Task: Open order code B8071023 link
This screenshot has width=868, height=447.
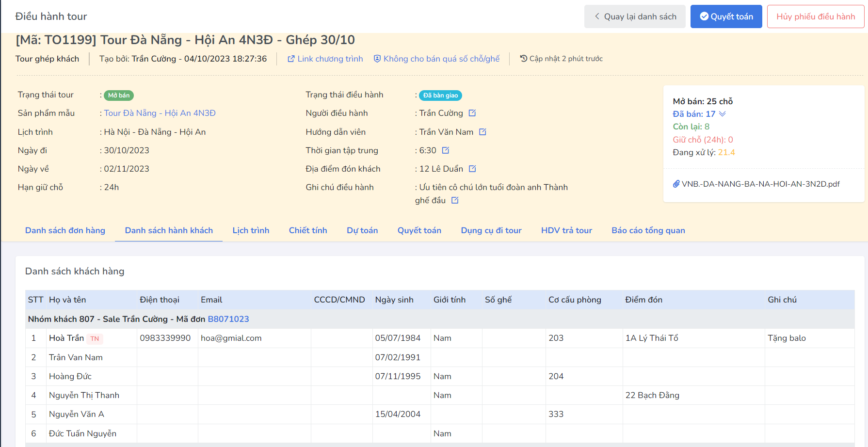Action: [228, 319]
